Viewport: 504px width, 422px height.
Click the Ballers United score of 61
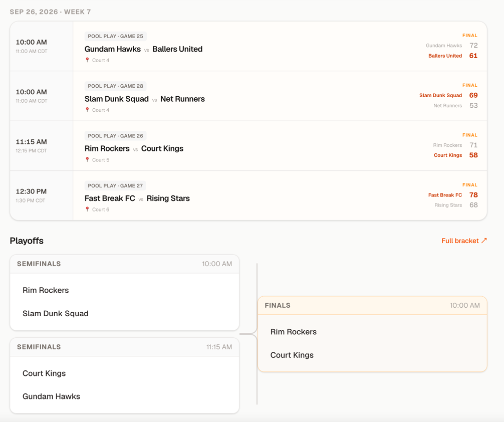473,56
